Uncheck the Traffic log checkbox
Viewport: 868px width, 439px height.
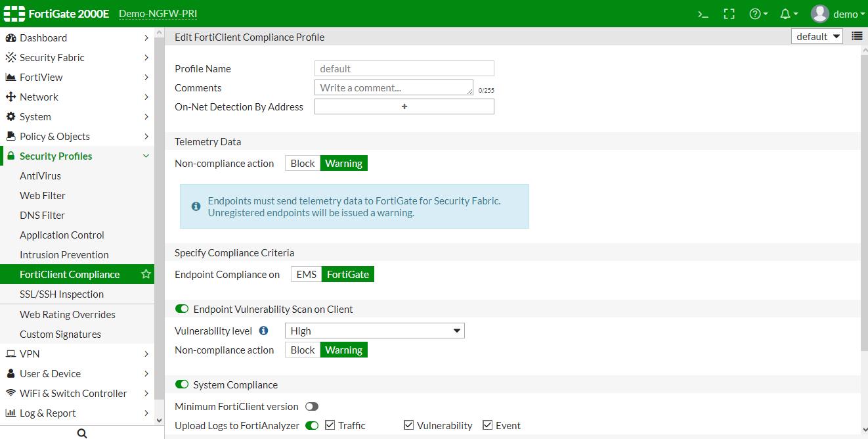(x=330, y=425)
